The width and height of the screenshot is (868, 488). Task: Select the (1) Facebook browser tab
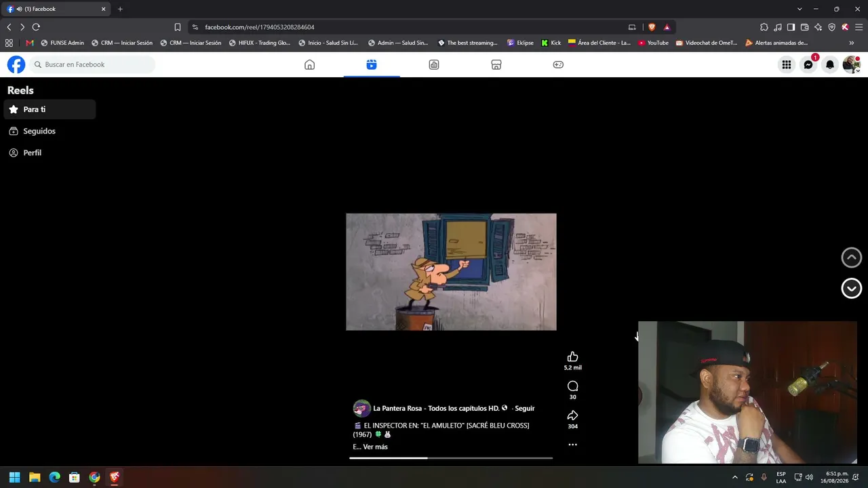pyautogui.click(x=56, y=9)
